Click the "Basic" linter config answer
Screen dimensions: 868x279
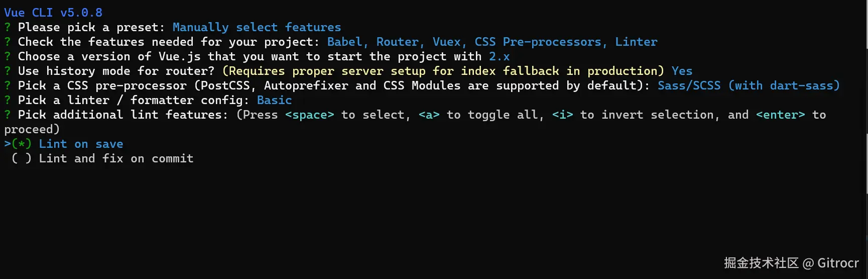pyautogui.click(x=274, y=100)
